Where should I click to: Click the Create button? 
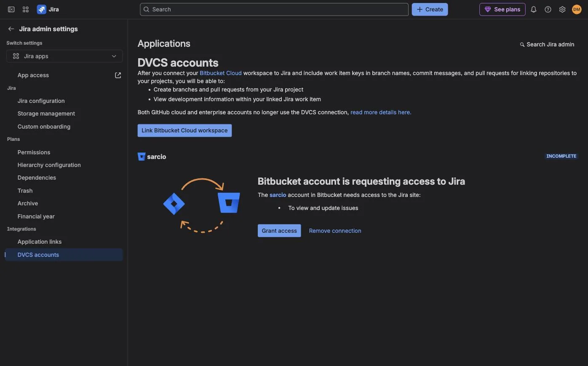coord(430,9)
